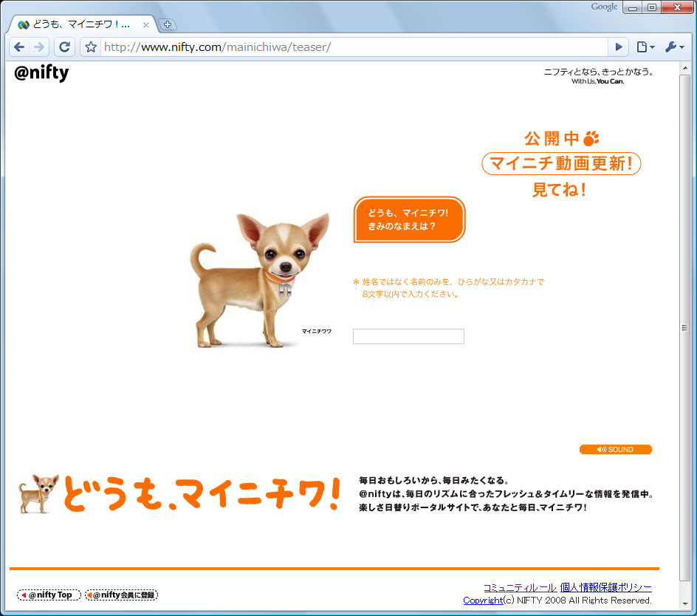697x616 pixels.
Task: Click the large どうも、マイニチワ! logo text
Action: pos(203,493)
